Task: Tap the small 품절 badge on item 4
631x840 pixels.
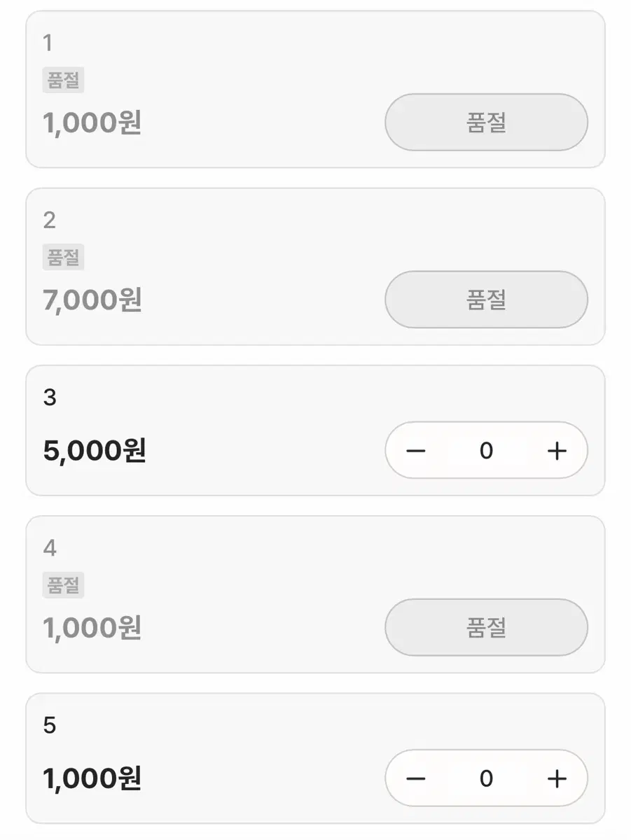Action: (x=63, y=585)
